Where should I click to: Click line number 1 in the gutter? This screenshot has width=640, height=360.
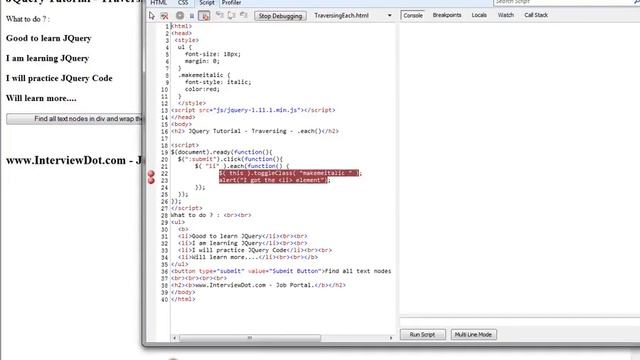coord(167,26)
